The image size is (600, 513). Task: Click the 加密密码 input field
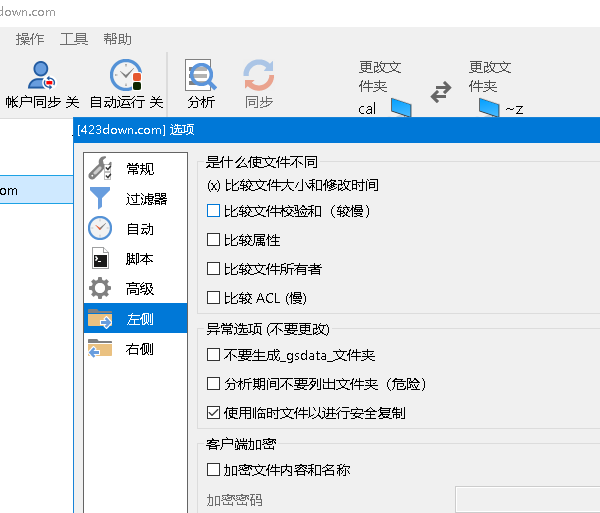tap(527, 499)
